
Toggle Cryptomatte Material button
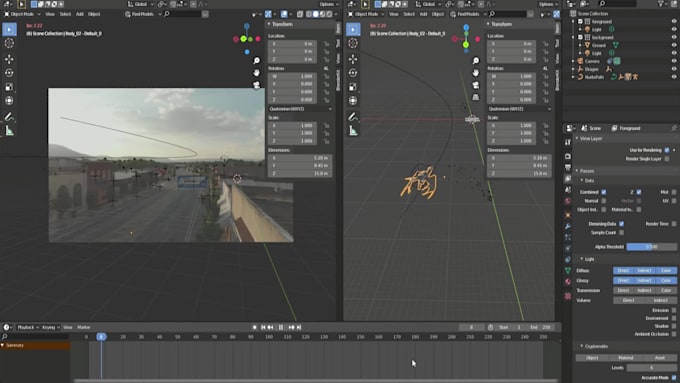tap(626, 358)
